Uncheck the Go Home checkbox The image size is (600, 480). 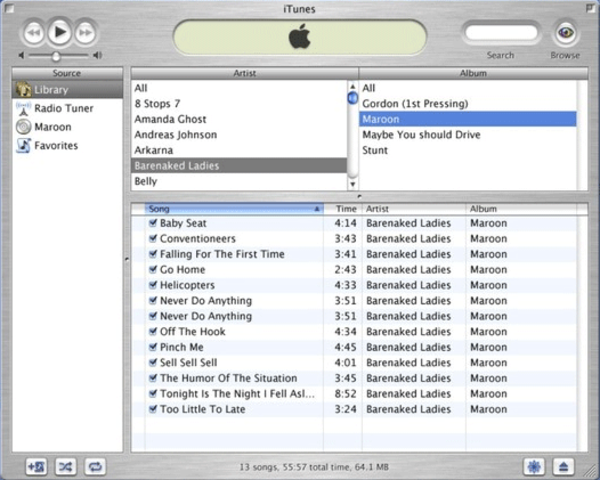153,269
